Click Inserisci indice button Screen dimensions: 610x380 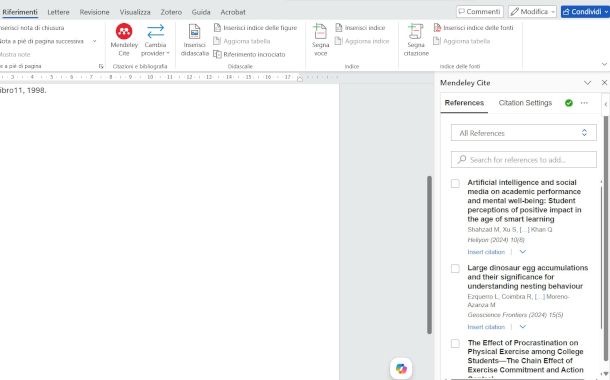[x=360, y=28]
